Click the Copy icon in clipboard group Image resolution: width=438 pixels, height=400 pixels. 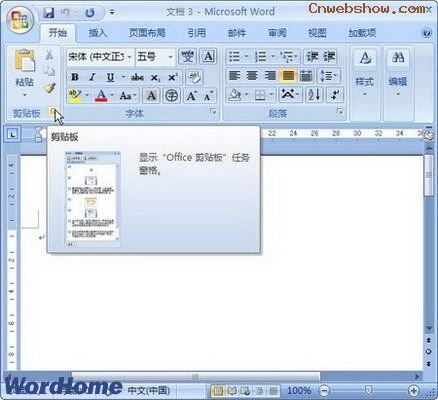click(x=49, y=71)
